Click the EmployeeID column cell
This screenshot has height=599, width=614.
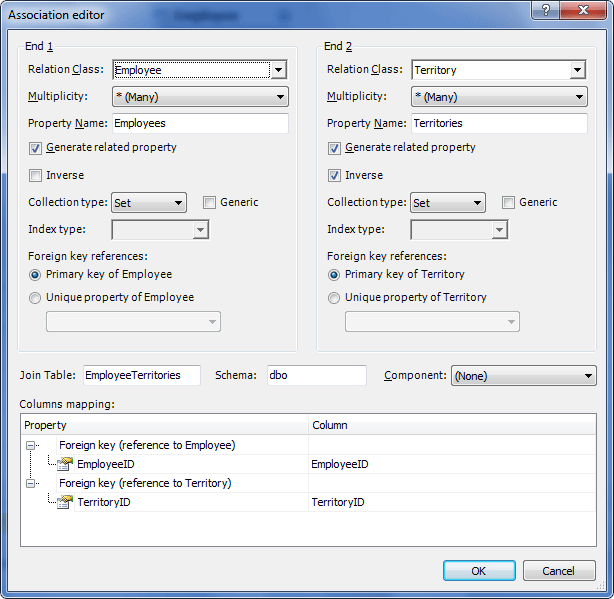[452, 464]
